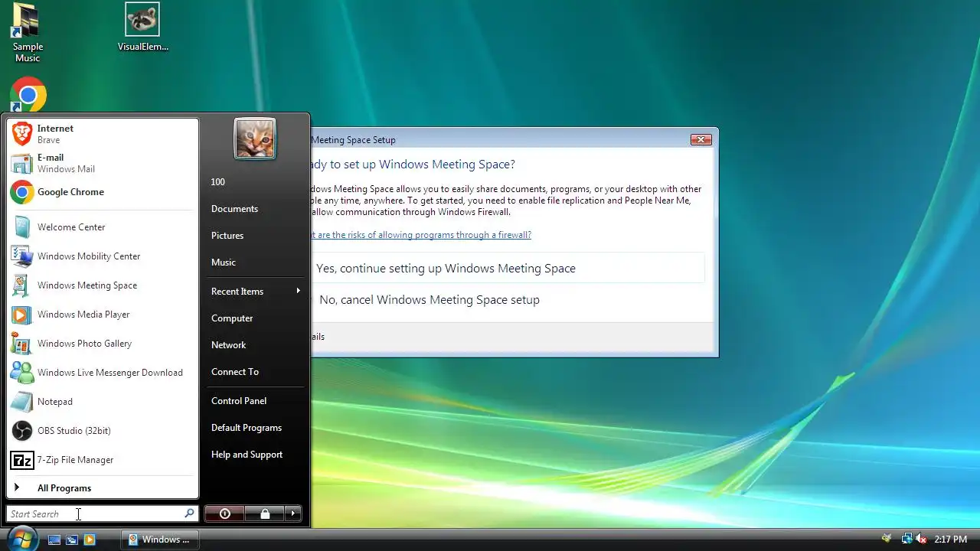Screen dimensions: 980x551
Task: Launch Windows Mobility Center
Action: tap(103, 256)
